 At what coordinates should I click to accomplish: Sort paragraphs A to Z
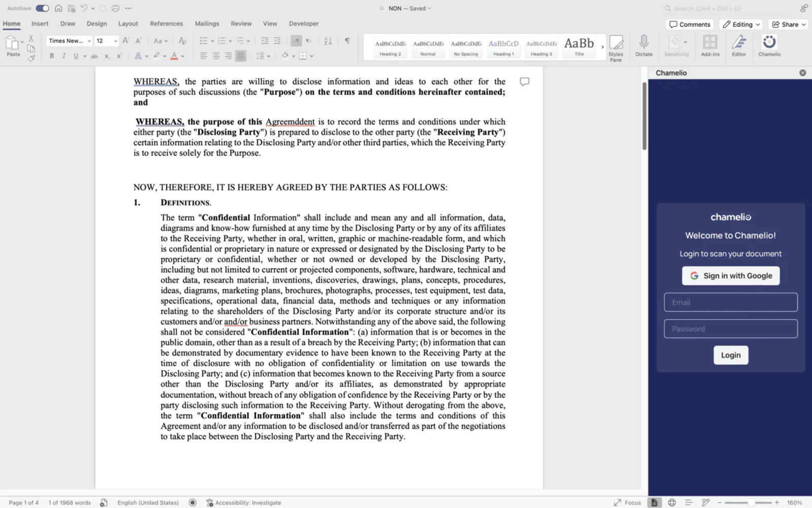tap(328, 41)
